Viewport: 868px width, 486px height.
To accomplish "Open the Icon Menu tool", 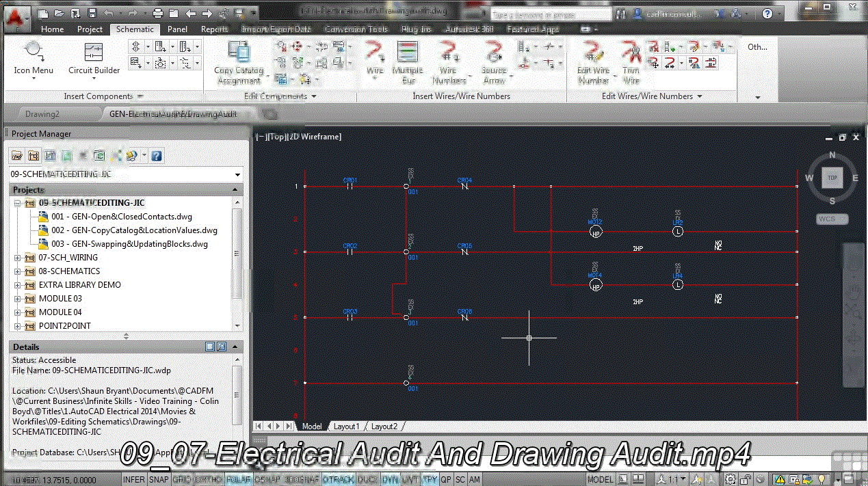I will pos(33,59).
